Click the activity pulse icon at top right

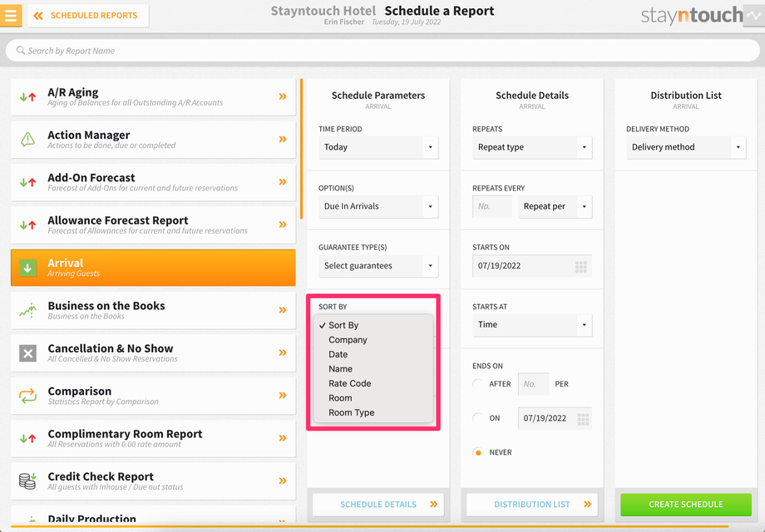[x=754, y=16]
